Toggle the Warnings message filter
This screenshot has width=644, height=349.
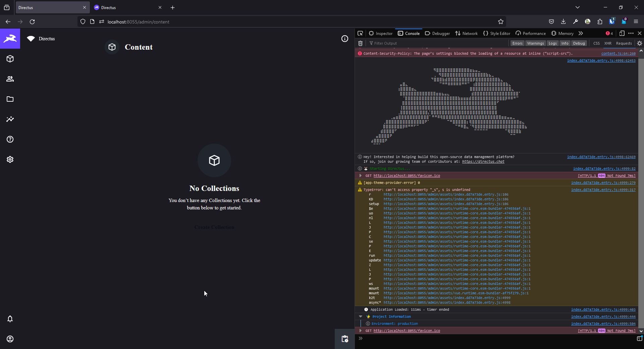pyautogui.click(x=535, y=43)
